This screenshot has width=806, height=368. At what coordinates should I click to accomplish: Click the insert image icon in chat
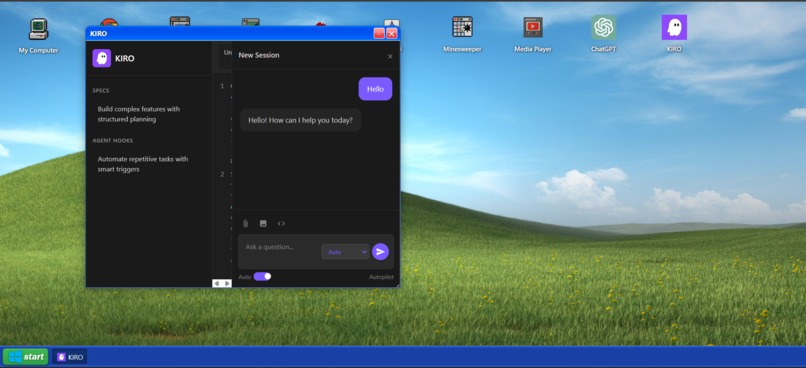[263, 224]
